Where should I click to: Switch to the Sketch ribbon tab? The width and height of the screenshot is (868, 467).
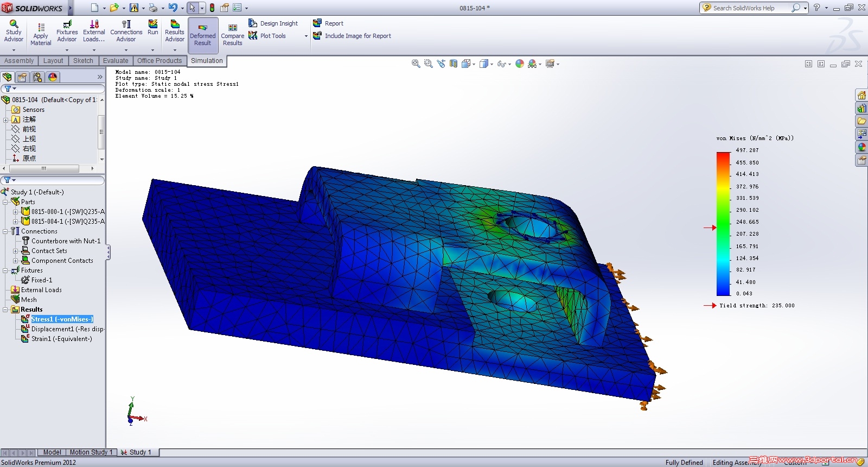[x=83, y=61]
